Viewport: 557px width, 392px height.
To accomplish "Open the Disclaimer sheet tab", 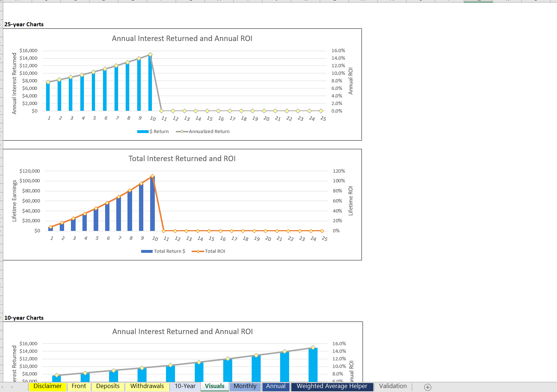I will pyautogui.click(x=47, y=386).
